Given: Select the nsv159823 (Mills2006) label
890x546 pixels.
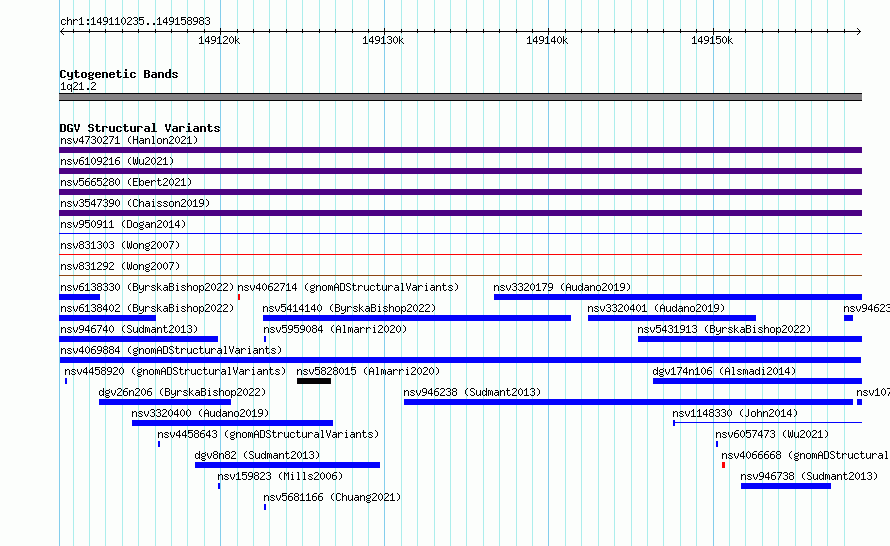Looking at the screenshot, I should 280,476.
